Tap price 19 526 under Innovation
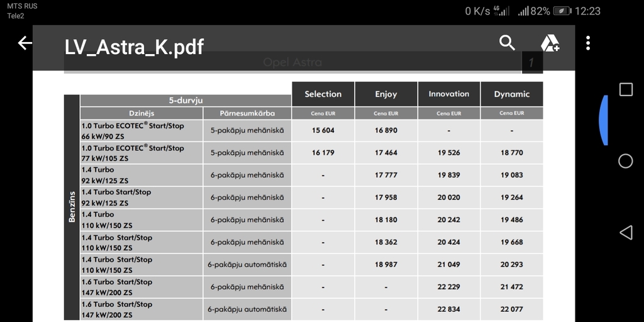 [449, 153]
